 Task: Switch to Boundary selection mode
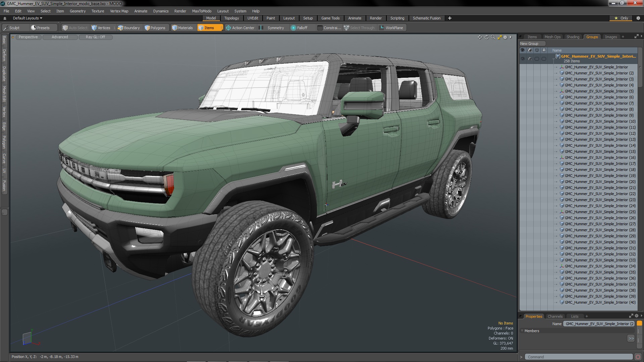click(x=129, y=28)
